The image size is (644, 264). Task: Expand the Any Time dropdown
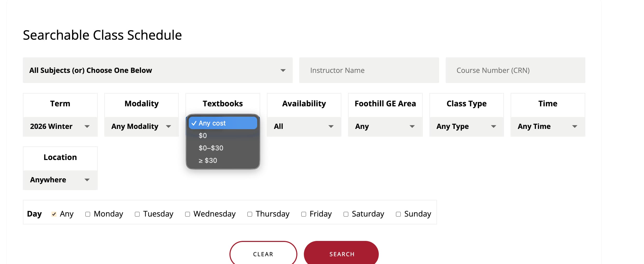click(547, 126)
